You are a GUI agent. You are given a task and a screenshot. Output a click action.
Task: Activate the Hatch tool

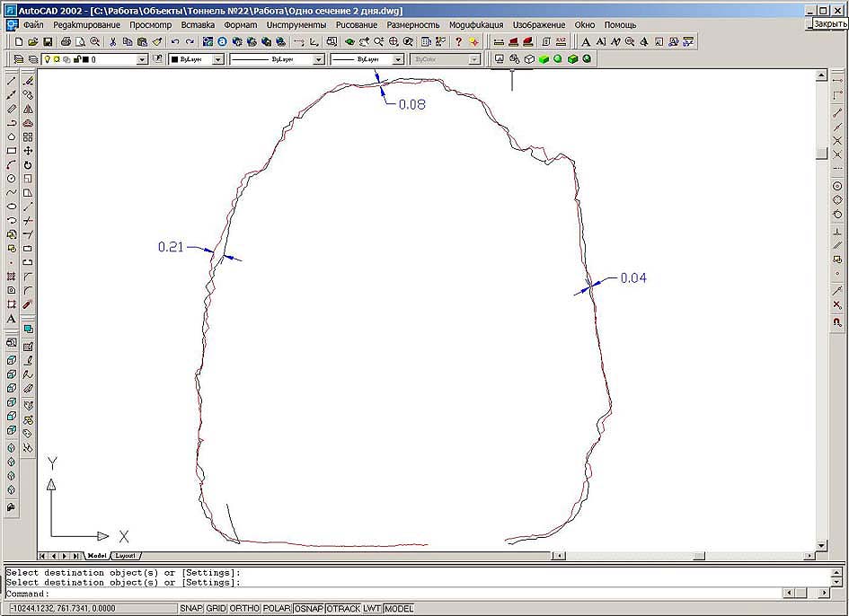[x=12, y=276]
